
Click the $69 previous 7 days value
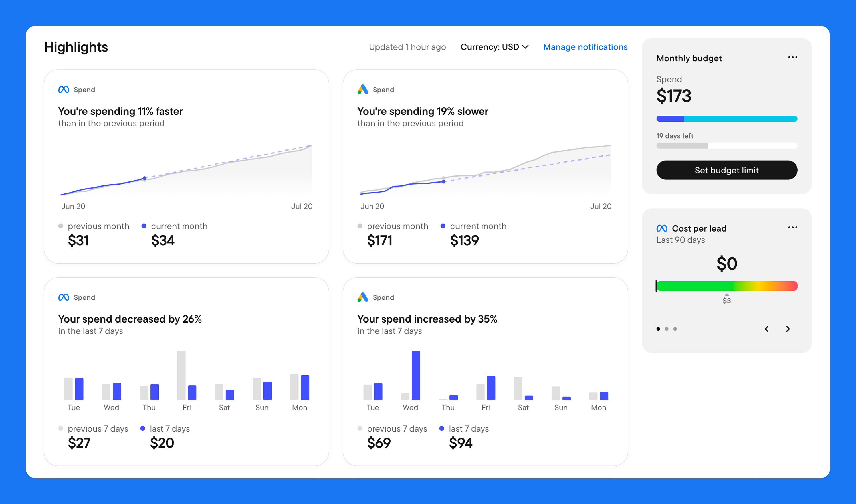click(x=379, y=443)
